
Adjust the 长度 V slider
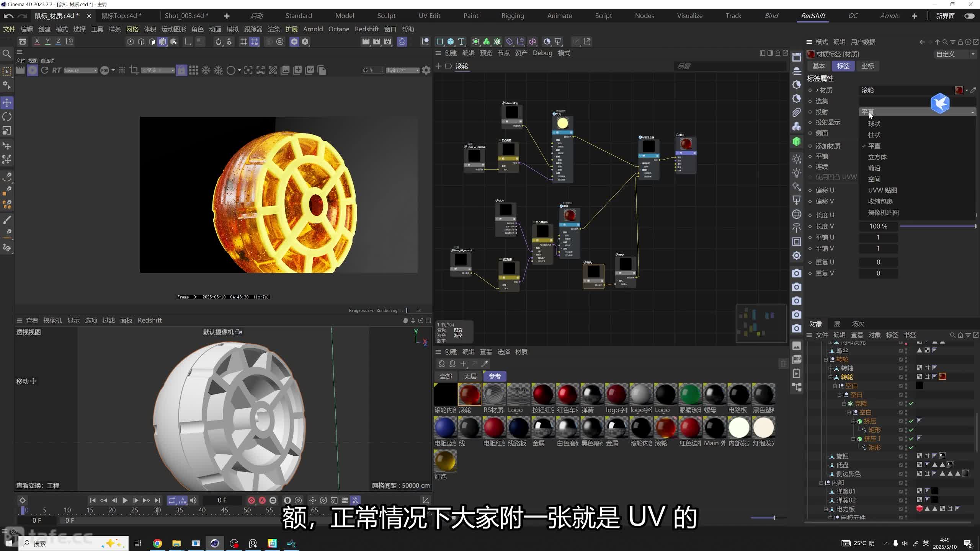(x=938, y=226)
